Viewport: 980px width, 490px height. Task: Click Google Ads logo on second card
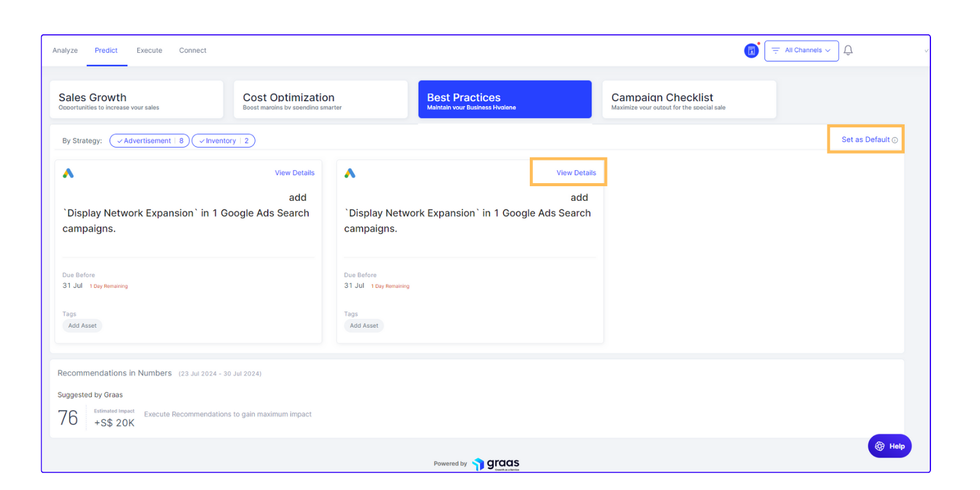coord(350,173)
